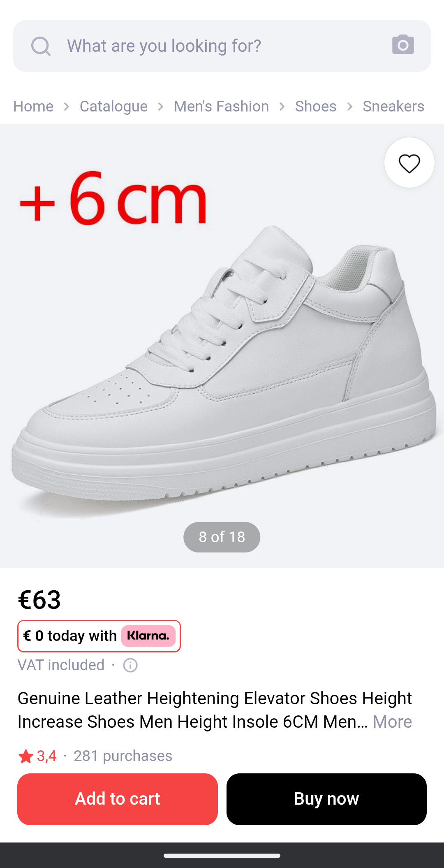
Task: Tap the red rating star
Action: click(x=26, y=756)
